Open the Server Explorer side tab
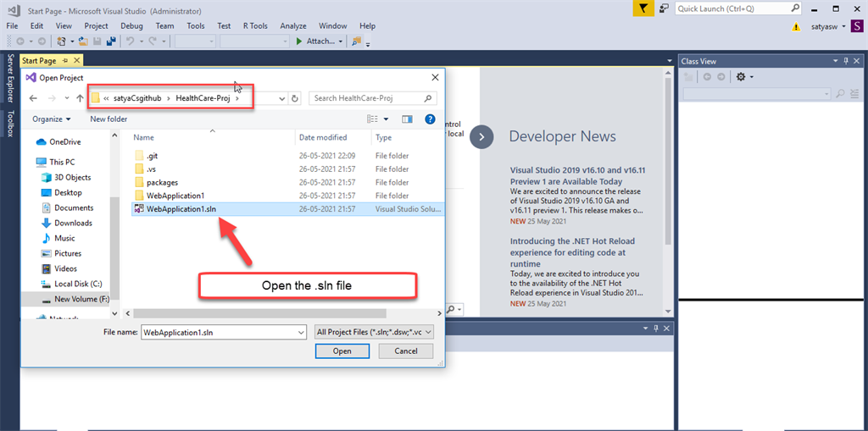 [9, 79]
